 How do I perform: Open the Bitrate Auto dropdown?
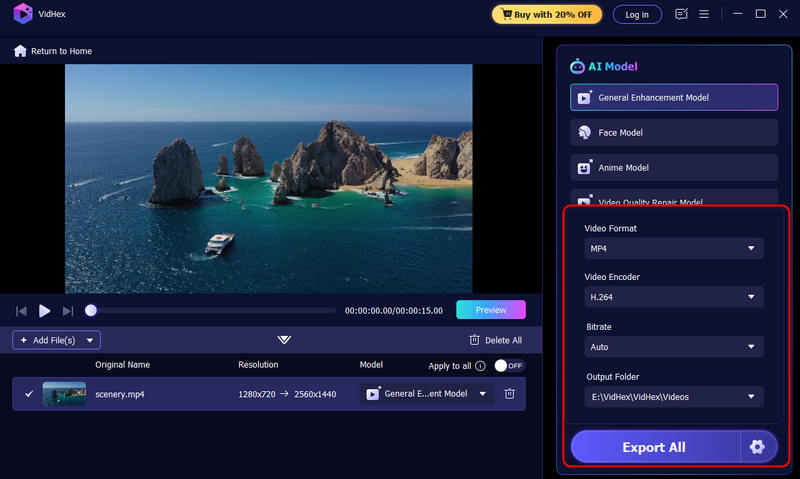pos(673,347)
